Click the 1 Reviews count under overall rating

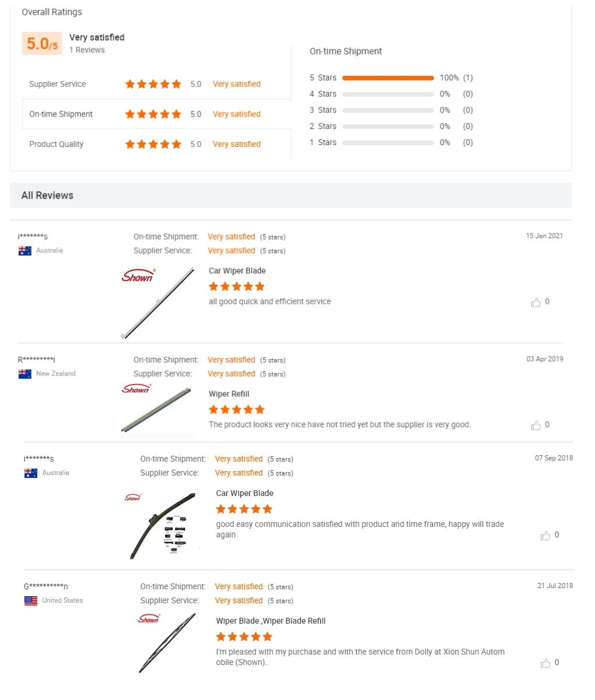click(x=87, y=50)
